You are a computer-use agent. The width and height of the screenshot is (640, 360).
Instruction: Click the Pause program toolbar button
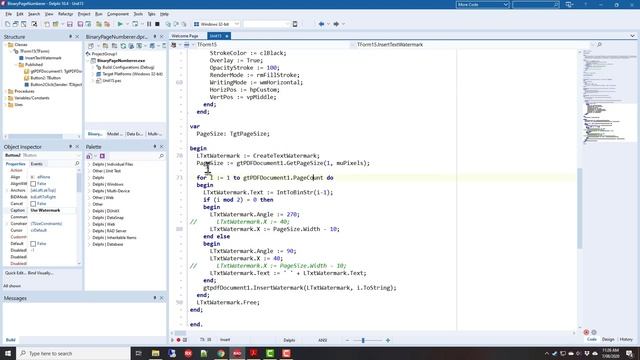click(149, 24)
